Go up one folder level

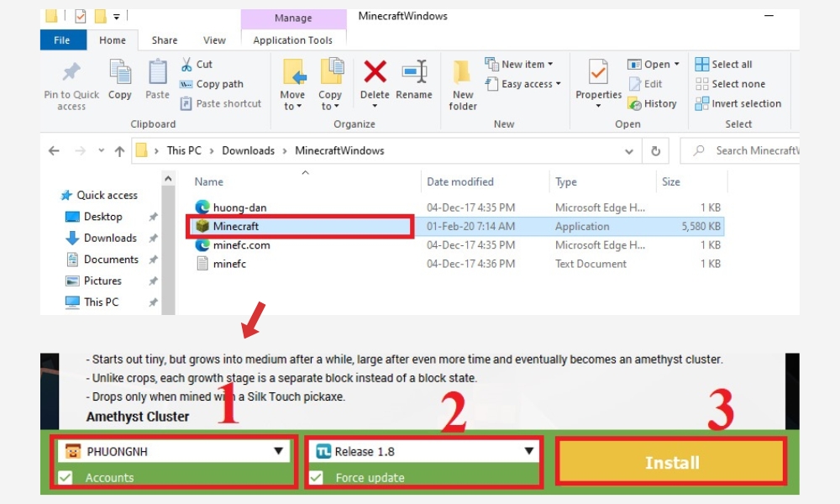(119, 151)
